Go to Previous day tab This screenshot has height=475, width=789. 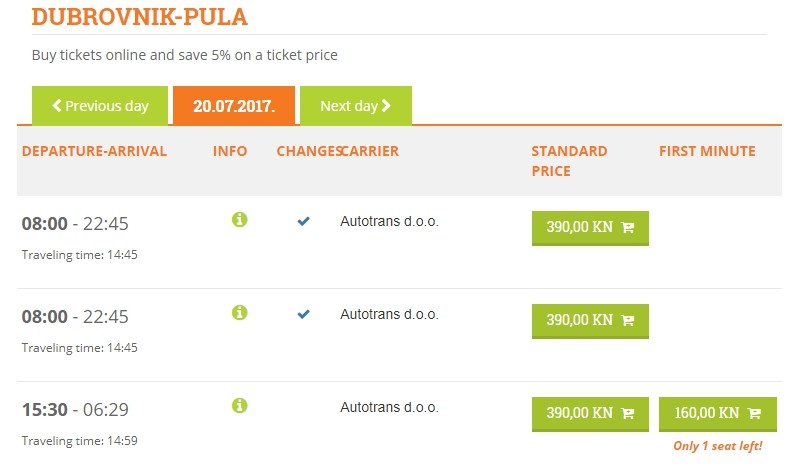click(x=100, y=106)
